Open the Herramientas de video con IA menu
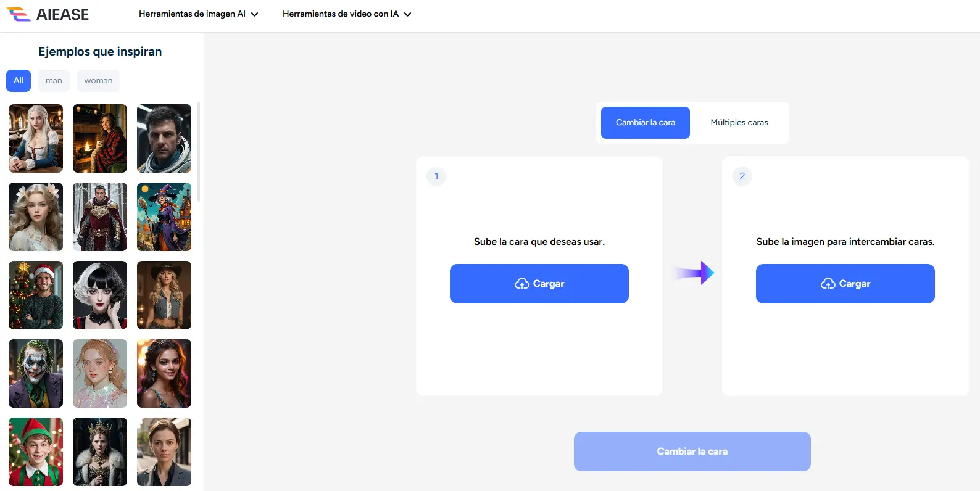This screenshot has width=980, height=491. (x=346, y=14)
